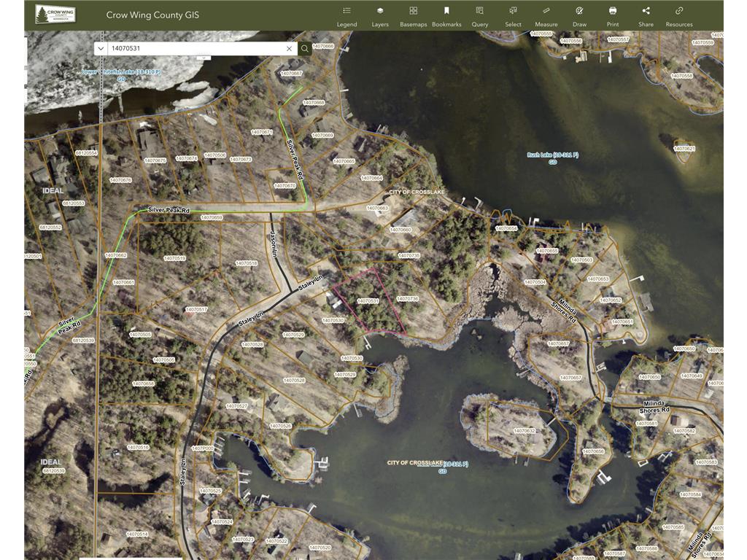This screenshot has height=560, width=747.
Task: Open the Print tool
Action: [x=613, y=16]
